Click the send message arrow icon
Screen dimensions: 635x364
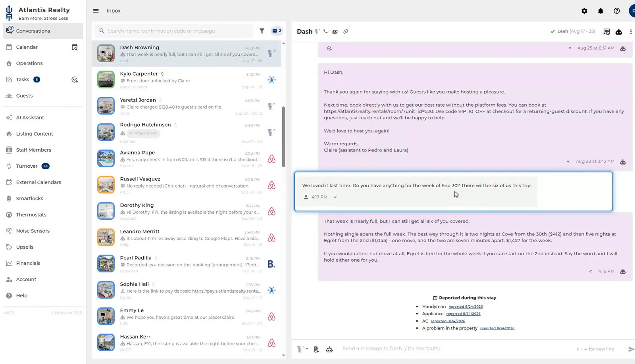(631, 349)
